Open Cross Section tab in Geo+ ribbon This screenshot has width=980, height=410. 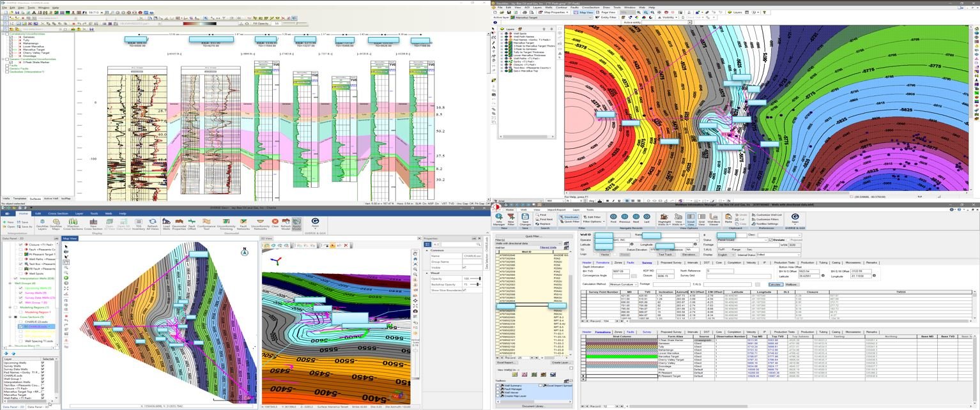pos(58,213)
